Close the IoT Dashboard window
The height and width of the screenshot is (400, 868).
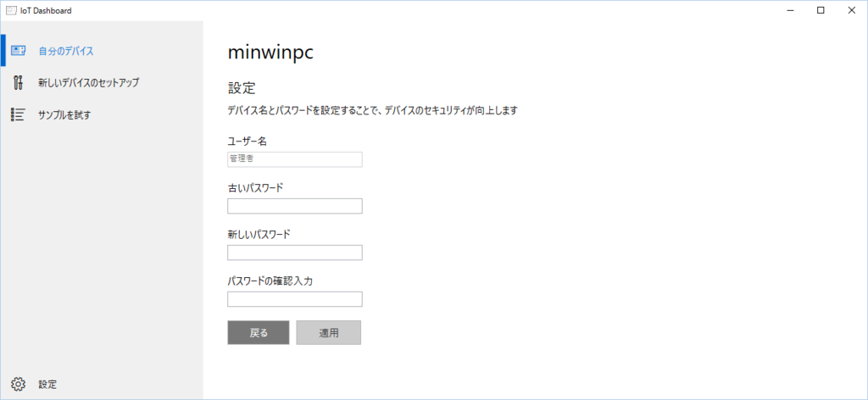(x=851, y=10)
